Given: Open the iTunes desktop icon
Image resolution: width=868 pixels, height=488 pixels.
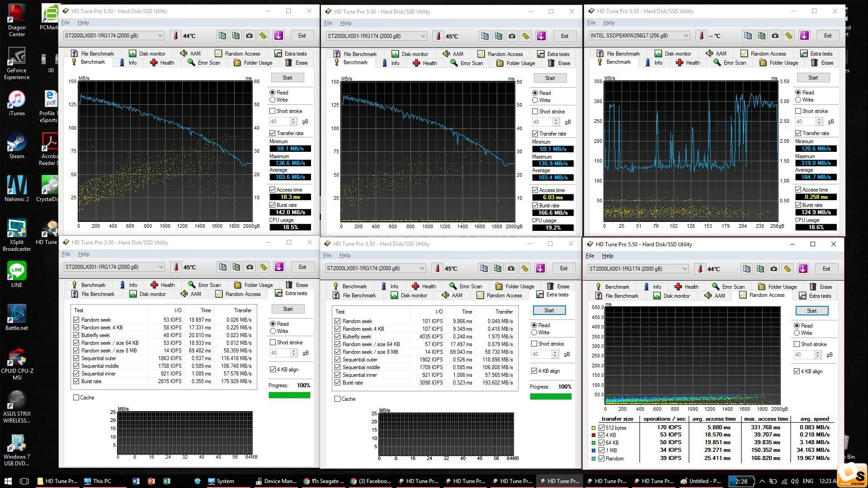Looking at the screenshot, I should click(x=17, y=103).
